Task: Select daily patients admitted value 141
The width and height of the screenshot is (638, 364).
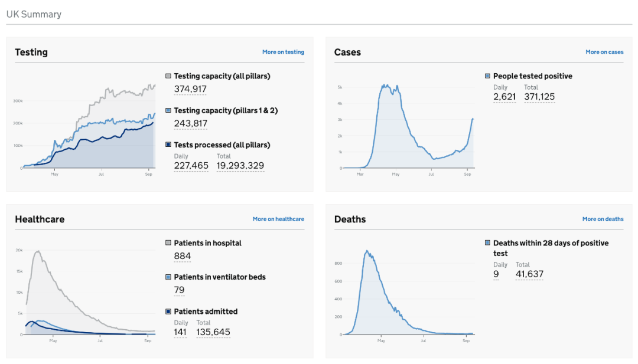Action: pyautogui.click(x=180, y=332)
